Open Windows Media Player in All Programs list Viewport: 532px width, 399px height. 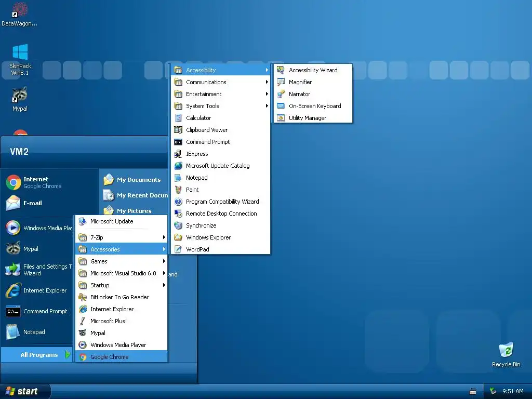pos(122,345)
